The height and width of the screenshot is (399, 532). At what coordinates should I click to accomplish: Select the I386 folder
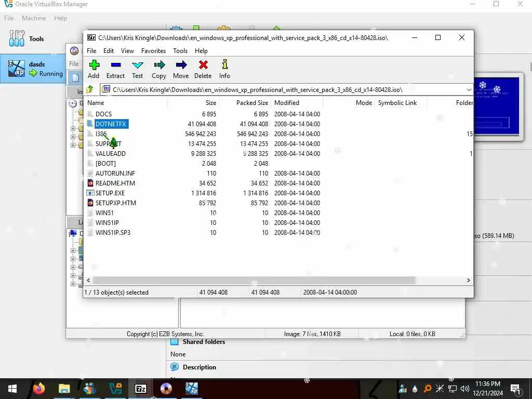(x=101, y=134)
